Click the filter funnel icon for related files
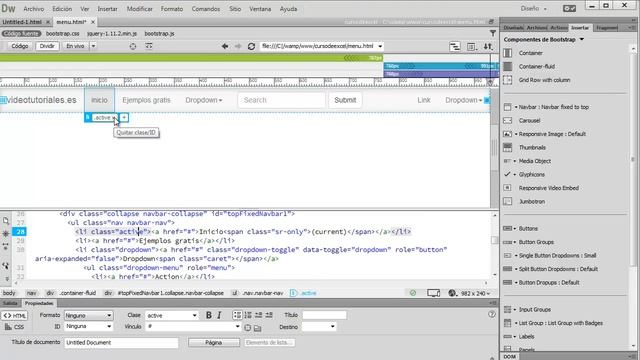Image resolution: width=640 pixels, height=360 pixels. [x=493, y=33]
